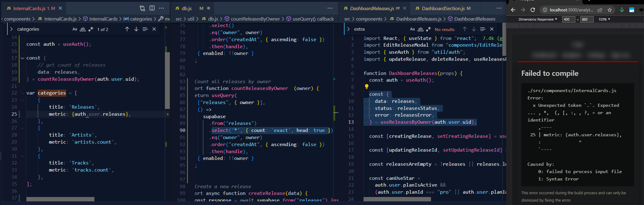Viewport: 644px width, 205px height.
Task: Close the InternalCards.js tab
Action: point(60,8)
